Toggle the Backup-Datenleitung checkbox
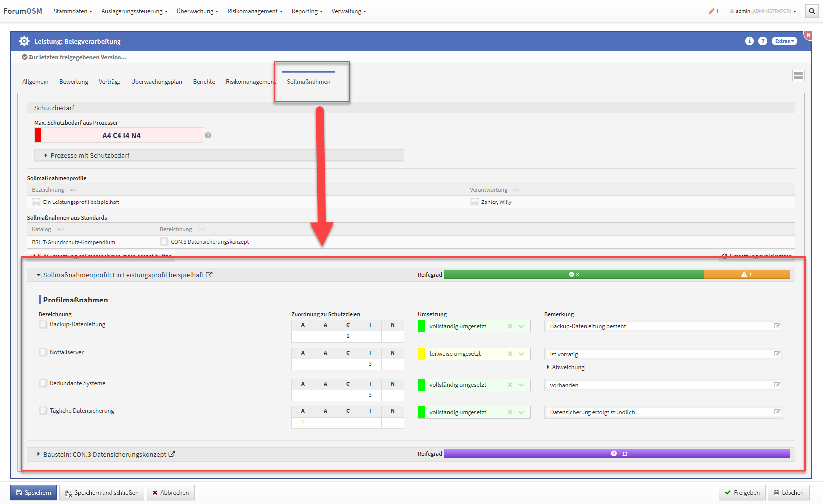This screenshot has height=504, width=823. point(43,324)
